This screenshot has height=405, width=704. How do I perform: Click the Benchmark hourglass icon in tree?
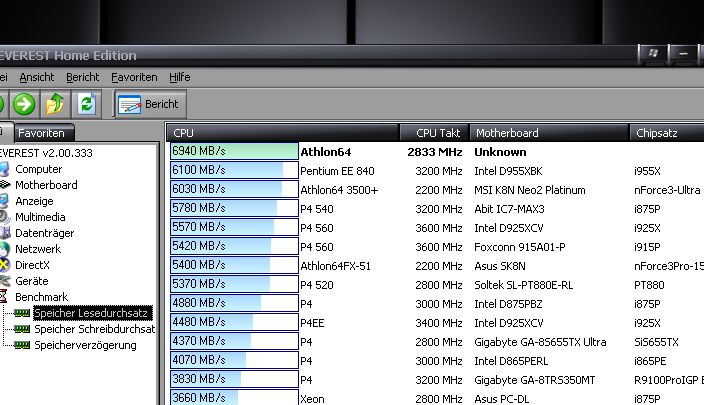pos(4,297)
